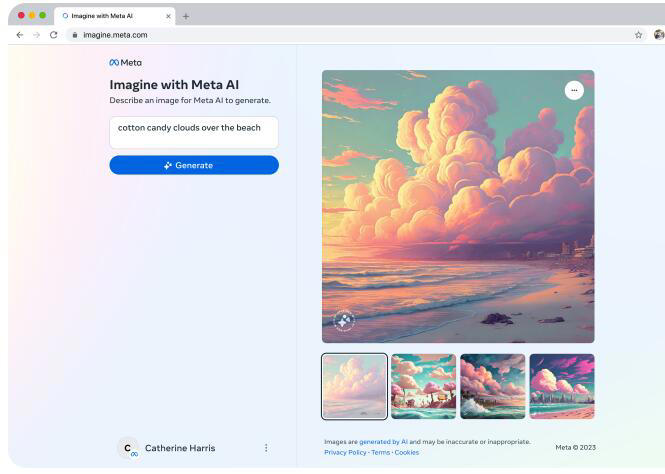
Task: Reload the page with refresh icon
Action: (53, 35)
